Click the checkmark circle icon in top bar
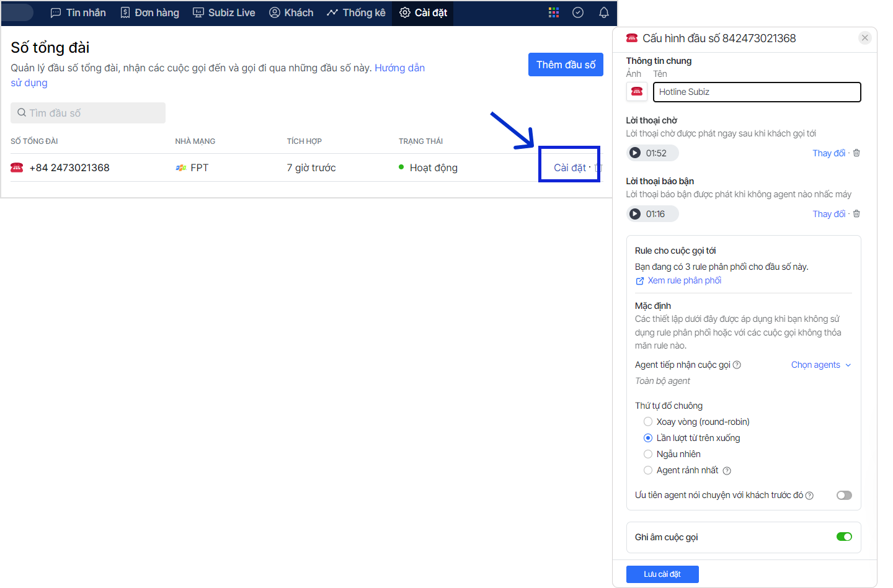Image resolution: width=893 pixels, height=588 pixels. pyautogui.click(x=578, y=12)
